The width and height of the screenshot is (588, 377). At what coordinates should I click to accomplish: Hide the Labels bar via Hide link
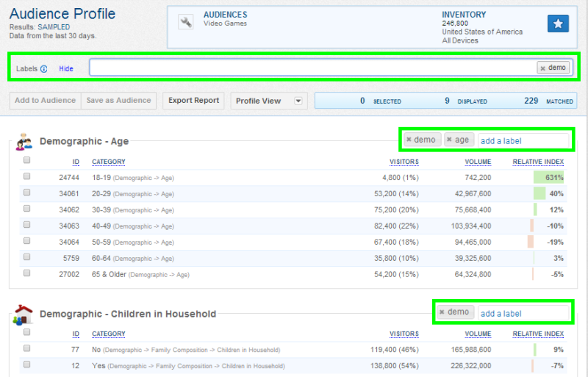tap(66, 68)
